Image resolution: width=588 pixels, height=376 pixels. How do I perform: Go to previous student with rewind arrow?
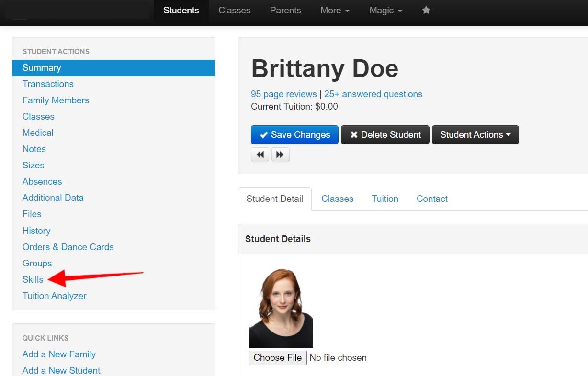point(260,155)
